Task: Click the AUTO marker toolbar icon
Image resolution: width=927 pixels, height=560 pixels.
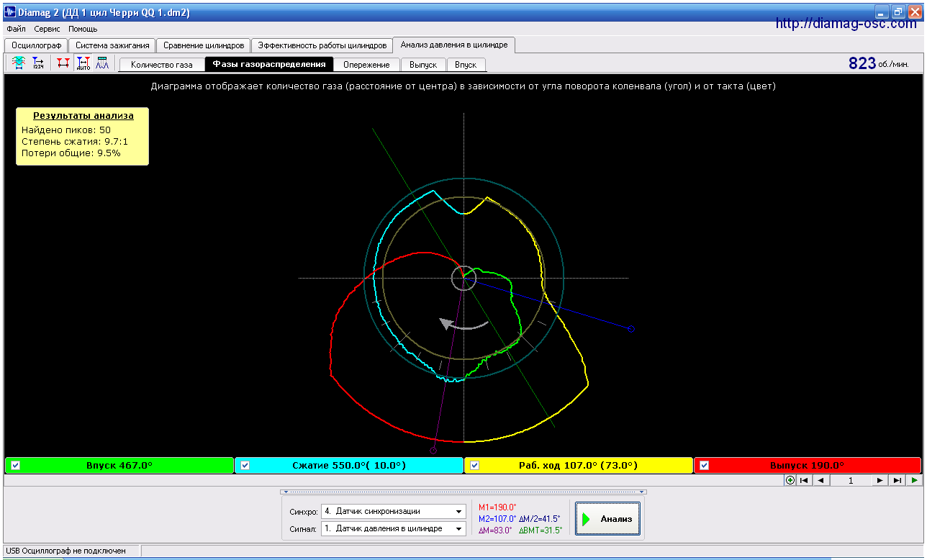Action: 83,63
